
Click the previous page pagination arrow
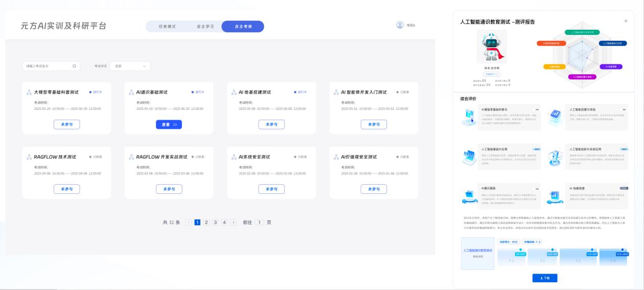(188, 222)
